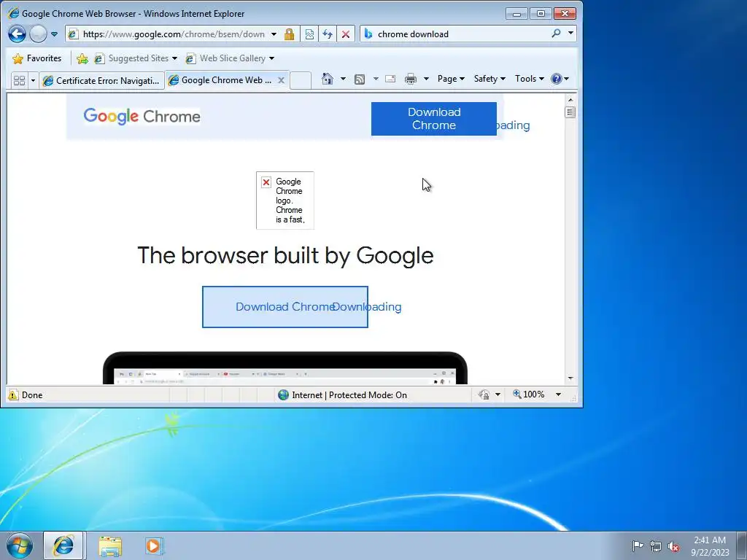Click the greyed Forward arrow button
This screenshot has width=747, height=560.
(38, 34)
